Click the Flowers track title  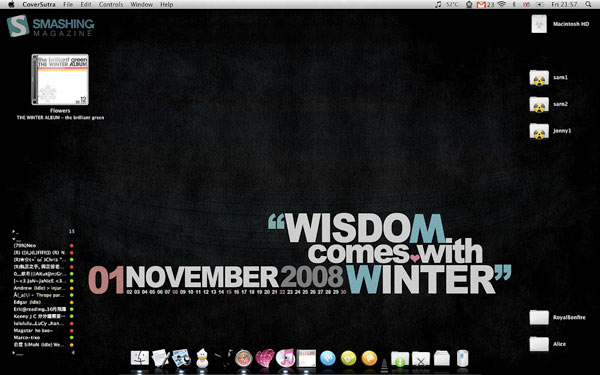pyautogui.click(x=60, y=111)
